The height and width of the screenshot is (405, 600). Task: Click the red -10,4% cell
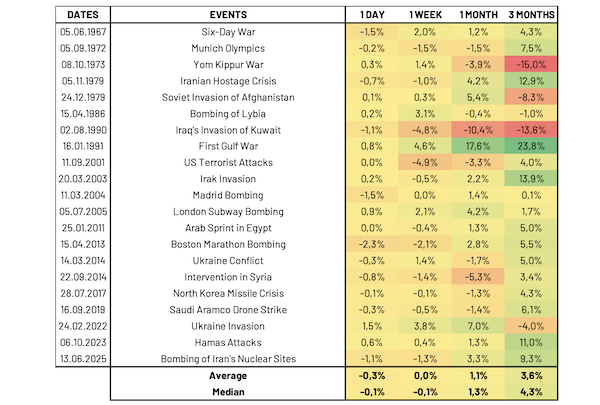click(478, 129)
